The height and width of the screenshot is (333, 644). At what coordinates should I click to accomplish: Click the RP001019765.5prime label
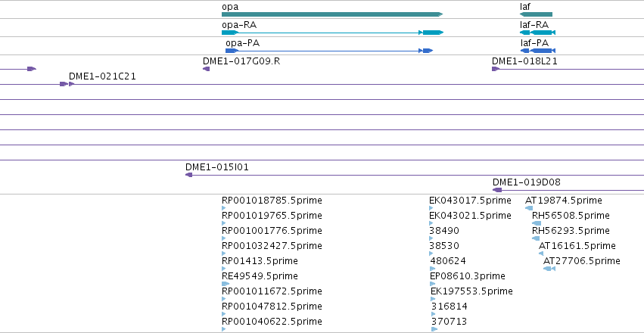pyautogui.click(x=272, y=216)
